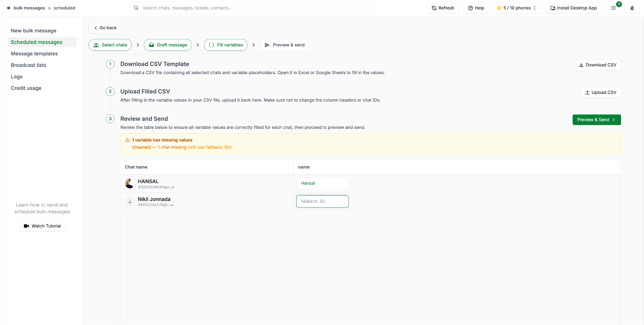Click the Upload CSV button
644x325 pixels.
pyautogui.click(x=600, y=92)
